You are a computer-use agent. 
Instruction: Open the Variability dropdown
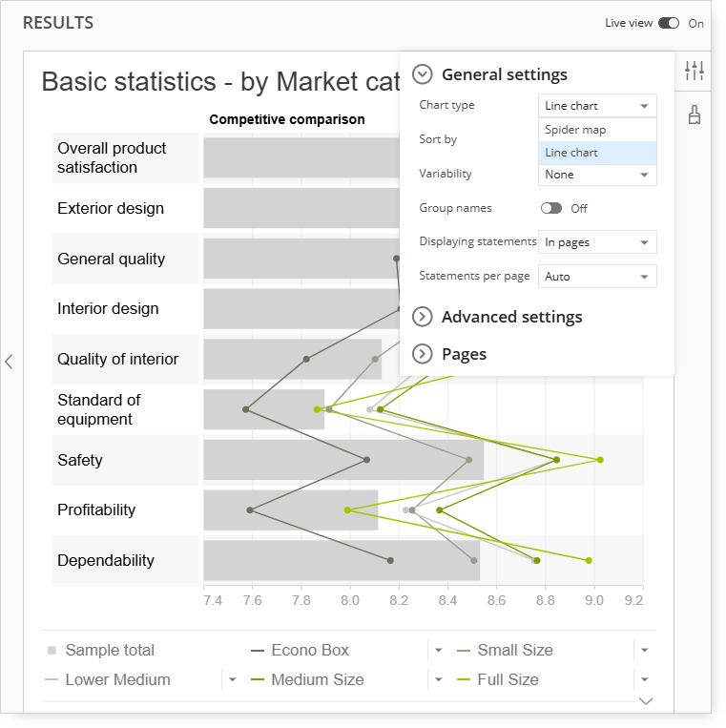coord(597,175)
